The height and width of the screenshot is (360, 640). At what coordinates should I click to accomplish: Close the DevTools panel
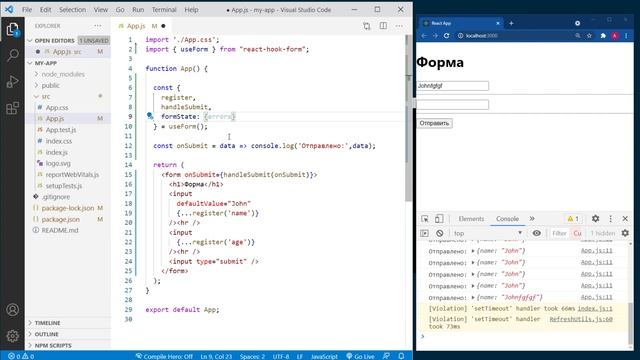[625, 219]
